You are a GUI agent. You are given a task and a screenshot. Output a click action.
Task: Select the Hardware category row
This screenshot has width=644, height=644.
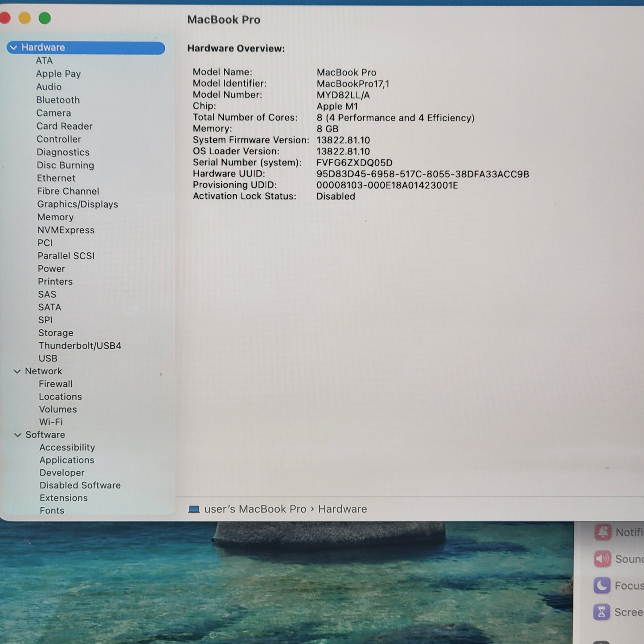tap(86, 48)
